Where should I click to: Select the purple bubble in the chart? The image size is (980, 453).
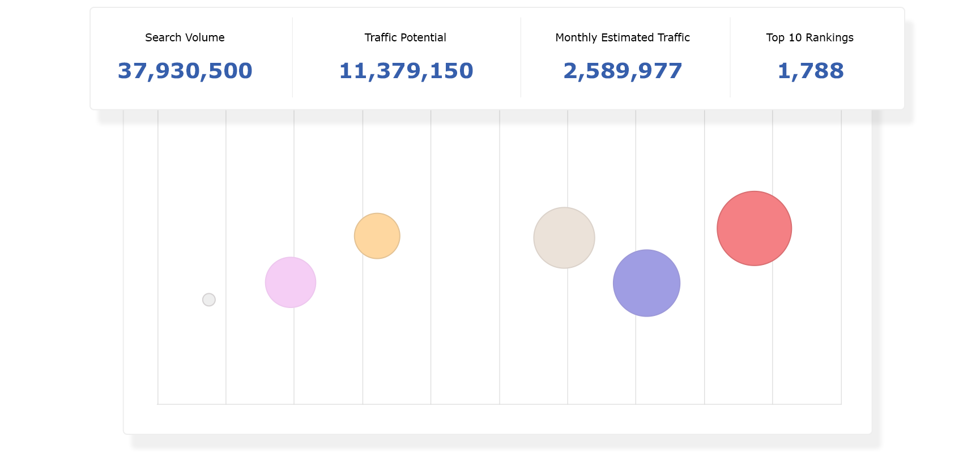click(x=646, y=283)
